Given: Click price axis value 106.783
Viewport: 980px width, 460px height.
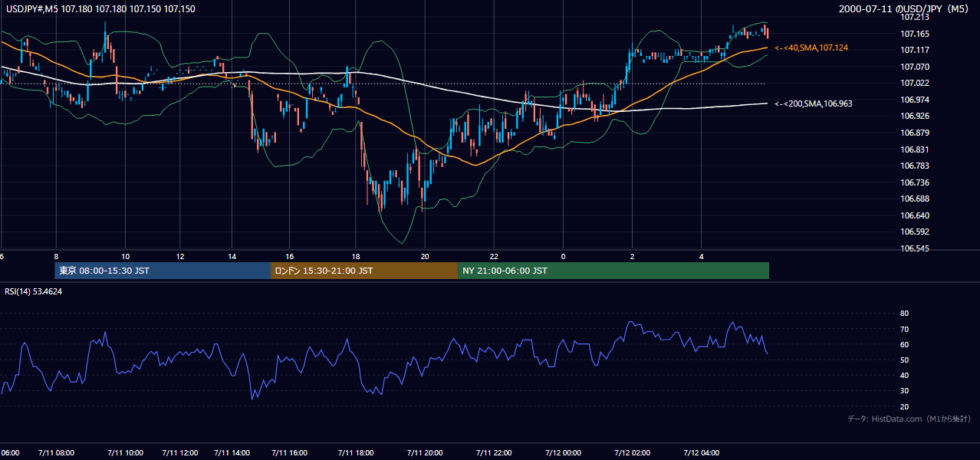Looking at the screenshot, I should tap(915, 166).
